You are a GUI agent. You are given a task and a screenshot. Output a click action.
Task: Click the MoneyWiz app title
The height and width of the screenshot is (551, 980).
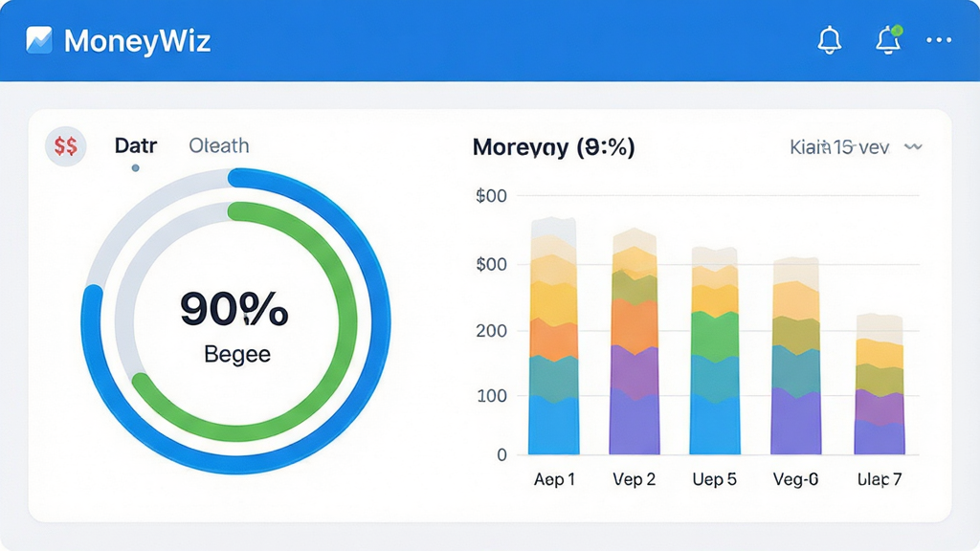click(138, 40)
